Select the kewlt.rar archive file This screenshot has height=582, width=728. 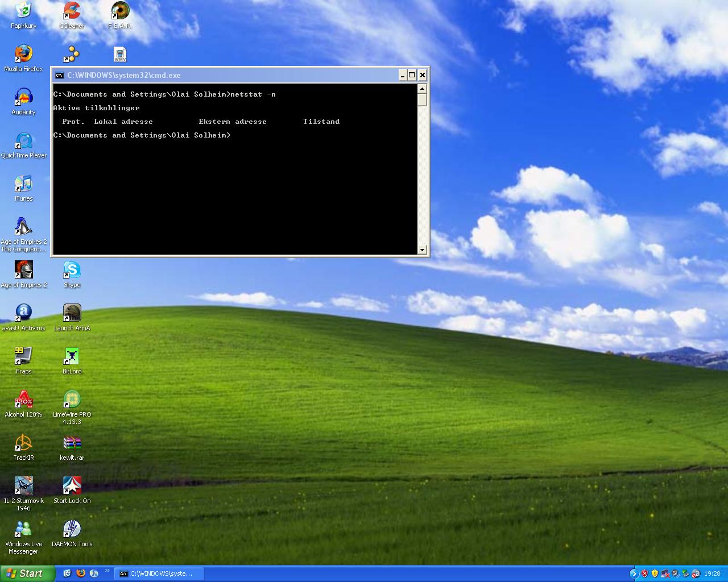pyautogui.click(x=72, y=447)
